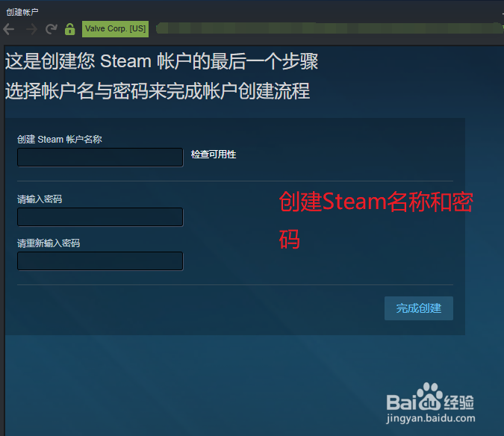Click the subheading 选择帐户名与密码来完成帐户创建流程
The height and width of the screenshot is (436, 504).
click(x=158, y=91)
